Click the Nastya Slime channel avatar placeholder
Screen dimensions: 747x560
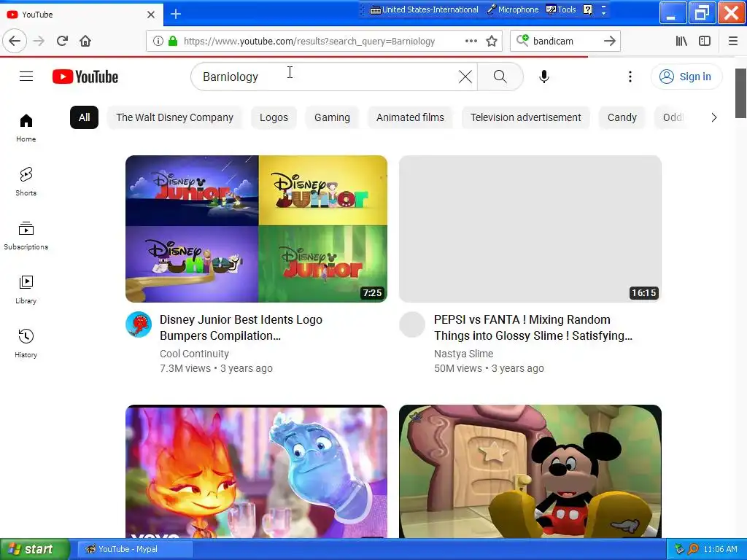point(412,324)
